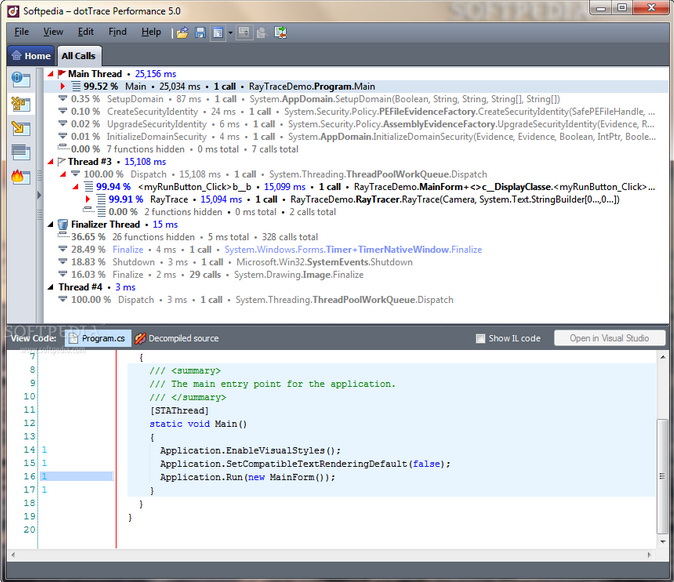This screenshot has height=582, width=674.
Task: Click Application.Run code line 16
Action: click(x=247, y=477)
